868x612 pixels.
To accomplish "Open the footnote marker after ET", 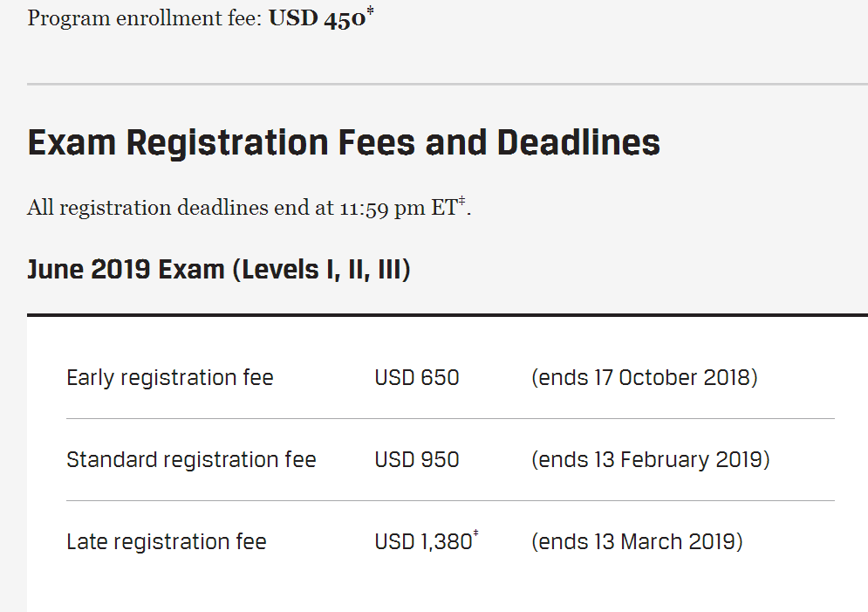I will [461, 203].
